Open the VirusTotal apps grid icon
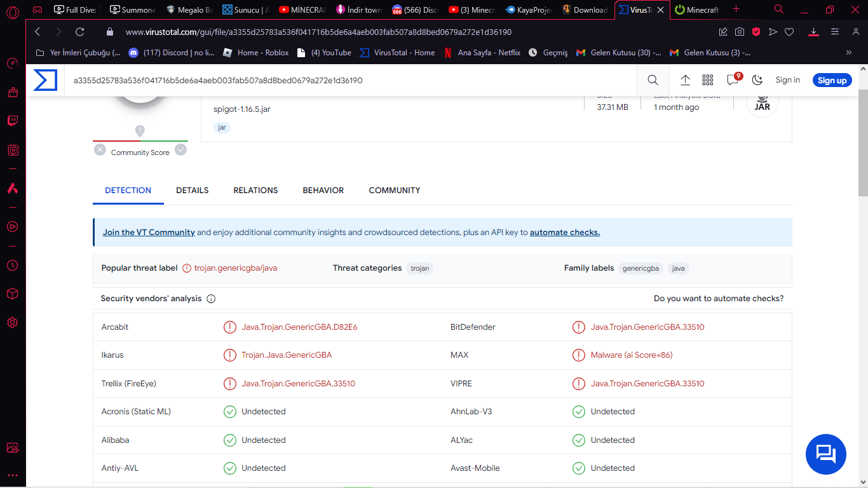 click(x=708, y=80)
